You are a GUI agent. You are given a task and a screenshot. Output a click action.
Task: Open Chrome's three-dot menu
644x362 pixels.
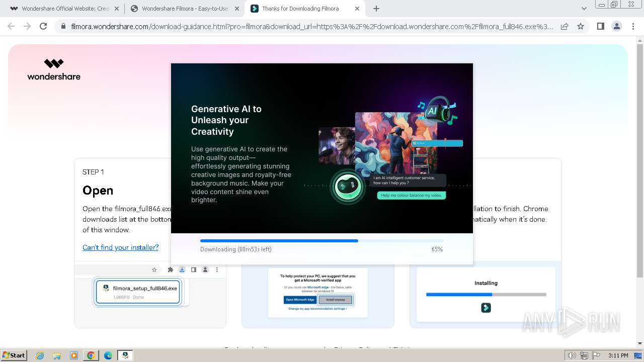point(633,26)
